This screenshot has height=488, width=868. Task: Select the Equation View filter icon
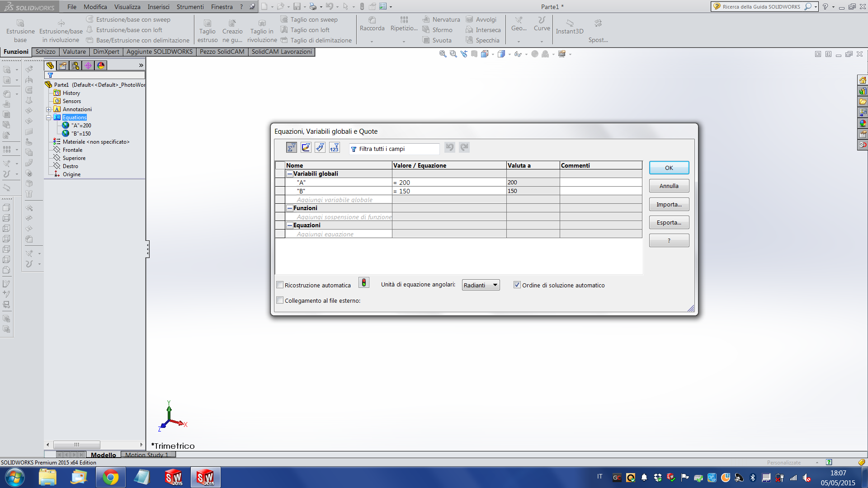coord(292,148)
